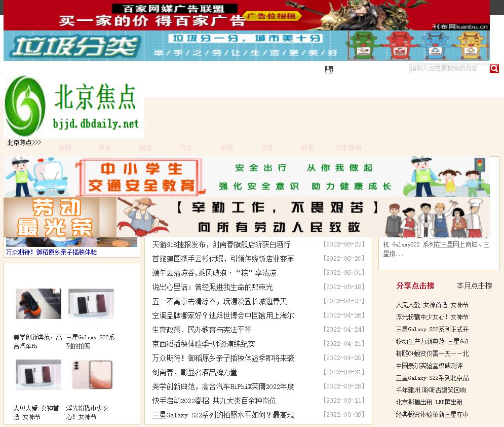Open link 万众期待!御稻原乡亲子插秧体验
Image resolution: width=504 pixels, height=427 pixels.
click(52, 252)
